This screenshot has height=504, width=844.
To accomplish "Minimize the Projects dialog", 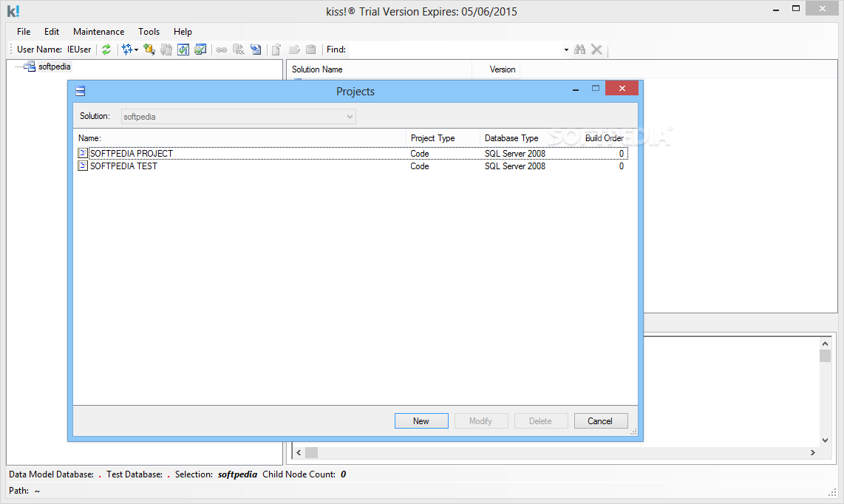I will (576, 89).
